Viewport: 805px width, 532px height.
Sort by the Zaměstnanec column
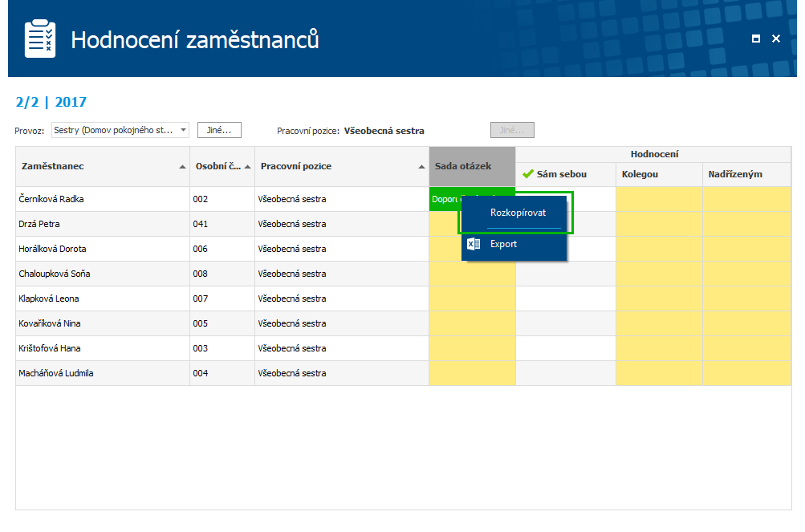coord(103,166)
